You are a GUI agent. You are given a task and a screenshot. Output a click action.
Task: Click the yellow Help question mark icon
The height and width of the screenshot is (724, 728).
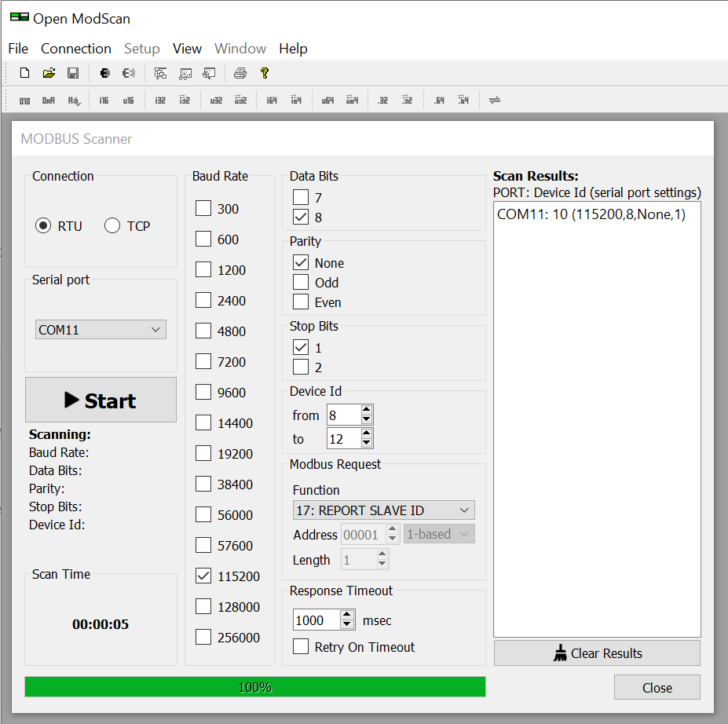click(265, 73)
